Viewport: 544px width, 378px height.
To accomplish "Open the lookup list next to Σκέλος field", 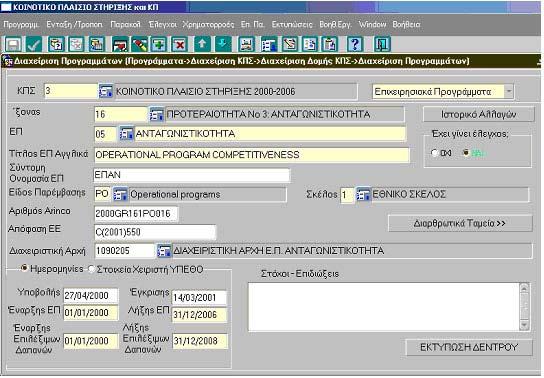I will coord(363,195).
